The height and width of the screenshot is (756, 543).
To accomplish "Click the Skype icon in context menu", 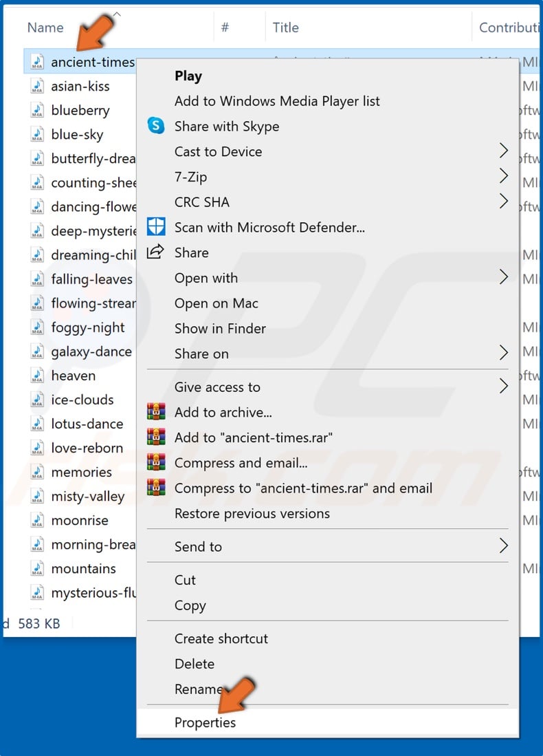I will (x=155, y=126).
